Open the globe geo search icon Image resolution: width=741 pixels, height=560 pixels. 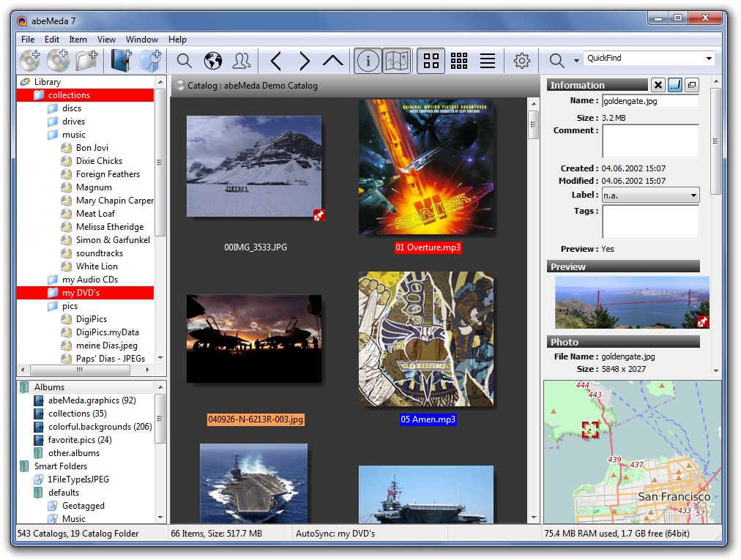coord(213,61)
